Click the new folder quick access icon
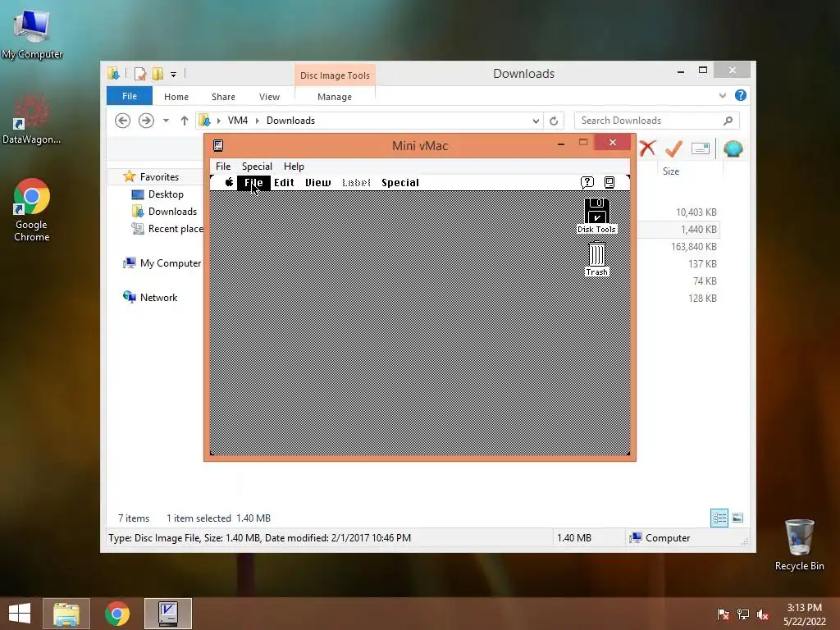The width and height of the screenshot is (840, 630). [x=157, y=74]
